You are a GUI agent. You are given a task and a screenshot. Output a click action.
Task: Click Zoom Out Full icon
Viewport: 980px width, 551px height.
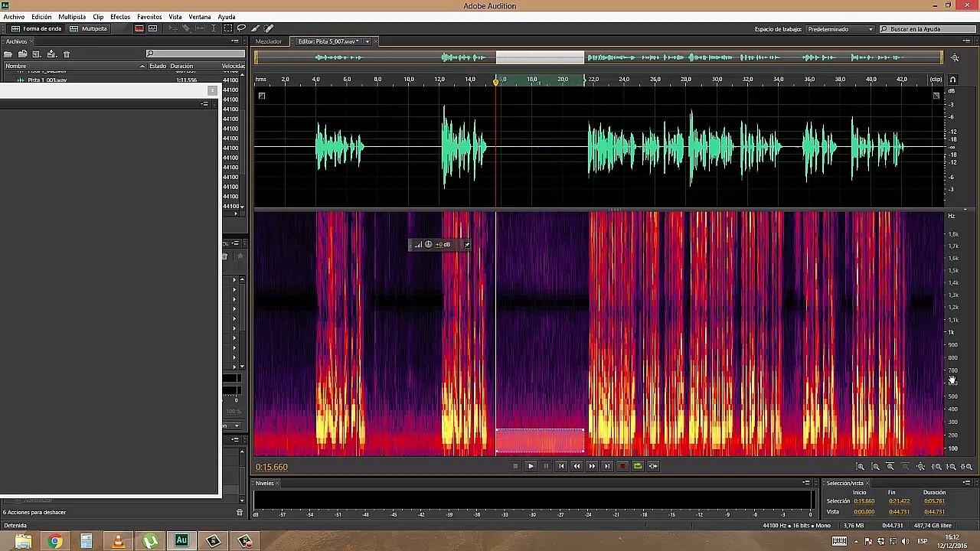[x=921, y=467]
